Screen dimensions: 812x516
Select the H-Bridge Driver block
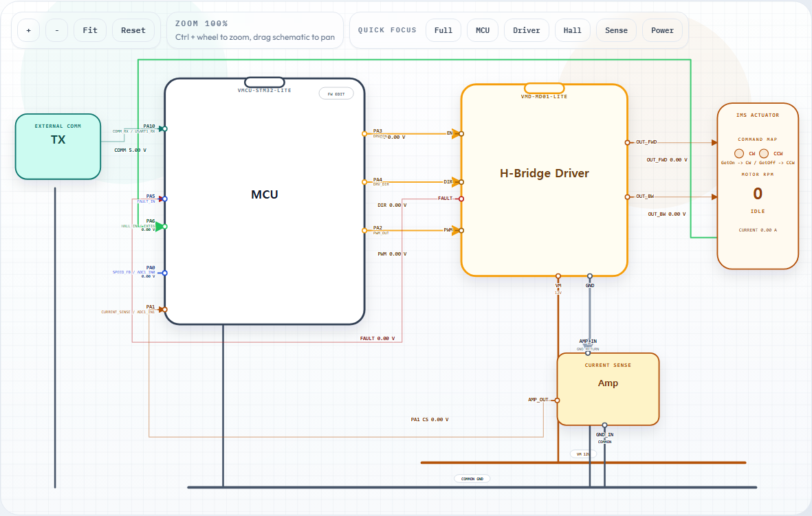(545, 180)
